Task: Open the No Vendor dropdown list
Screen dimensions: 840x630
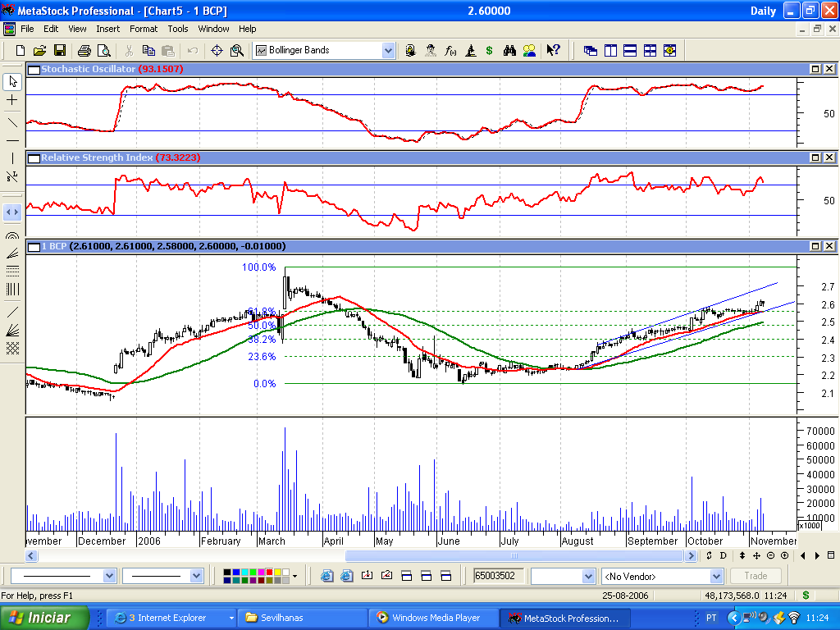Action: coord(716,577)
